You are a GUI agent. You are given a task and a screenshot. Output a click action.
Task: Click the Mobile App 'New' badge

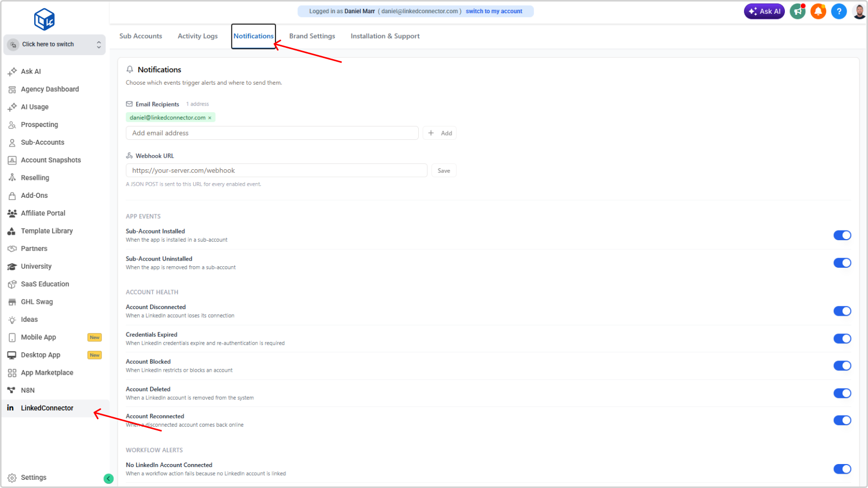coord(95,338)
